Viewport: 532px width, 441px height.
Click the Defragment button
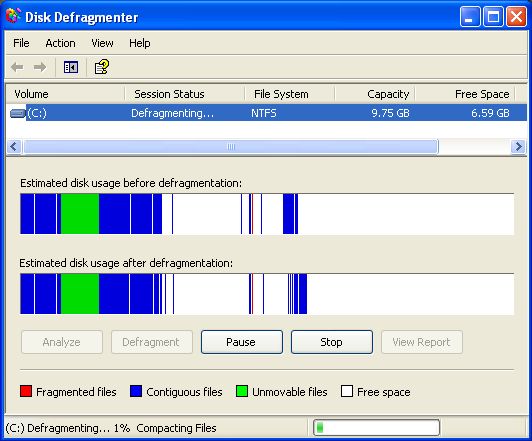(x=152, y=342)
